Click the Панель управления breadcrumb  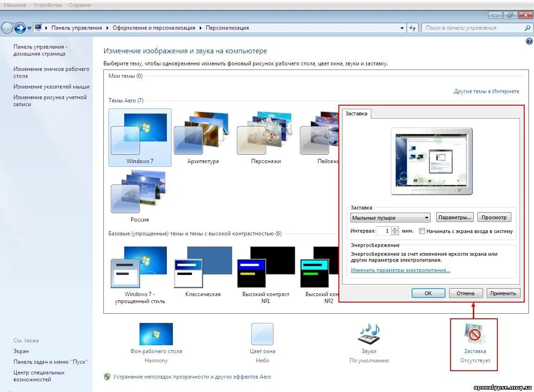pos(76,28)
